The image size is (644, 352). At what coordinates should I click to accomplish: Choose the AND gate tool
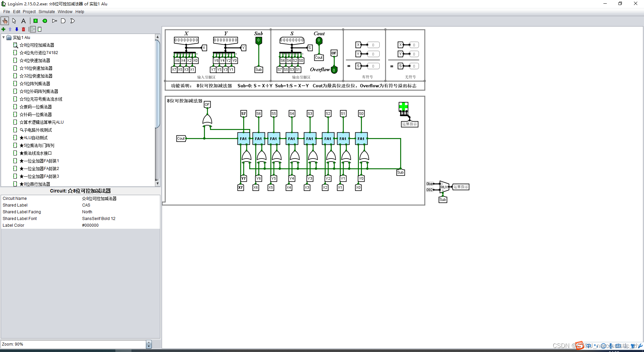(x=63, y=21)
